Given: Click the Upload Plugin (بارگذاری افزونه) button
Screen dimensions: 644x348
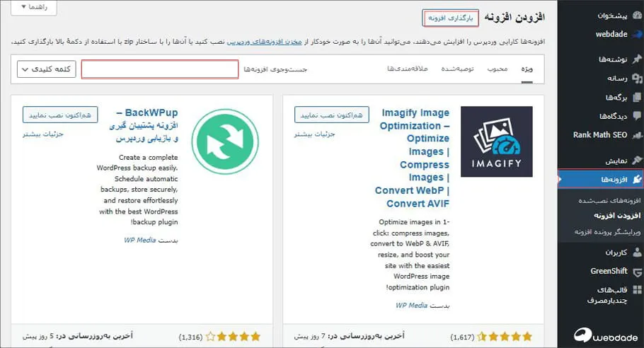Looking at the screenshot, I should click(x=451, y=18).
